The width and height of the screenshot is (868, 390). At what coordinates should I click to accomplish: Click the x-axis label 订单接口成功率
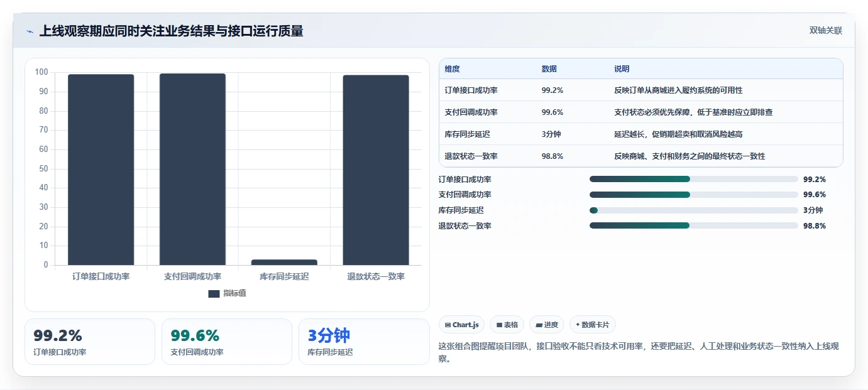(101, 276)
